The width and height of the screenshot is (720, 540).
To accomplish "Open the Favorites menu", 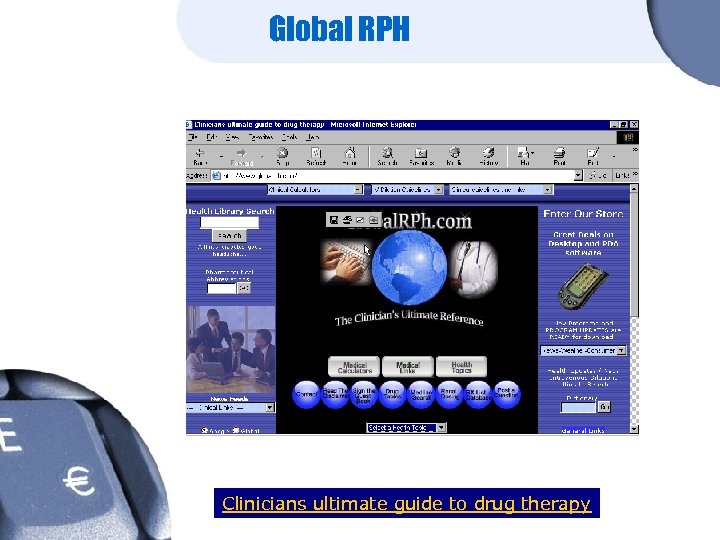I will tap(260, 137).
